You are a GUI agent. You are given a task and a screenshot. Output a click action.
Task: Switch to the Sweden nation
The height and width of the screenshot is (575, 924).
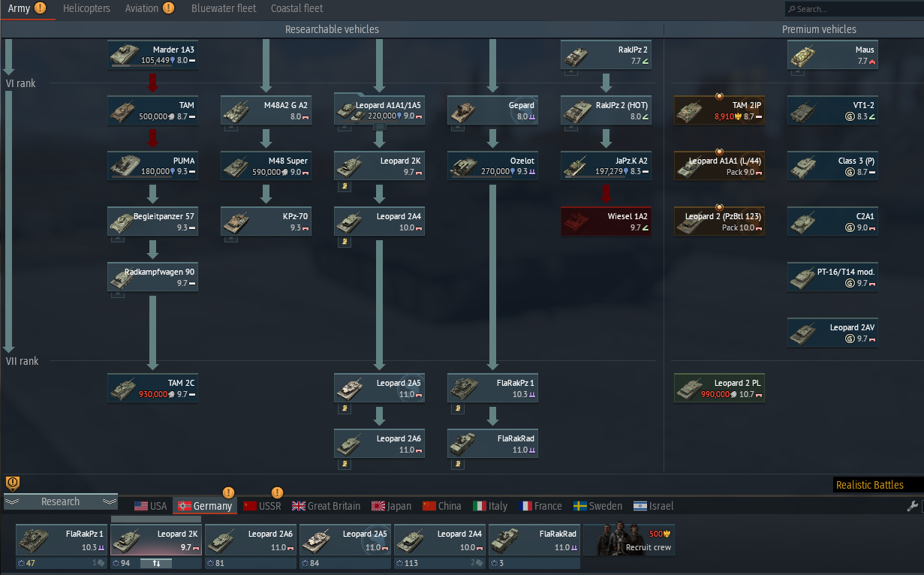click(x=598, y=506)
